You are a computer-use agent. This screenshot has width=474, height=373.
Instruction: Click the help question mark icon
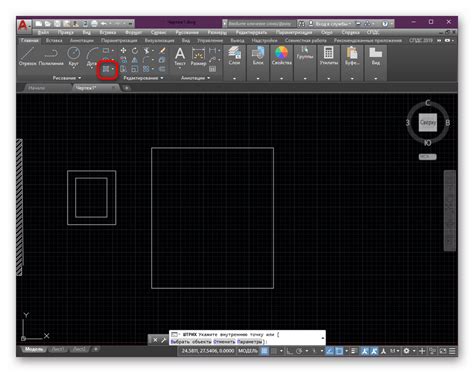385,24
